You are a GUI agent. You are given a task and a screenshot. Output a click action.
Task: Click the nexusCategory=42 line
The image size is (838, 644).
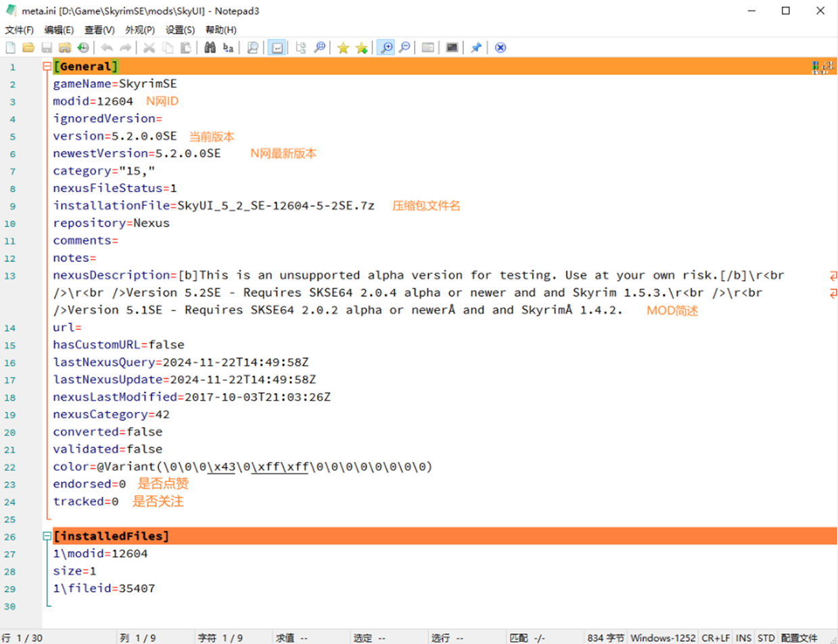[112, 415]
